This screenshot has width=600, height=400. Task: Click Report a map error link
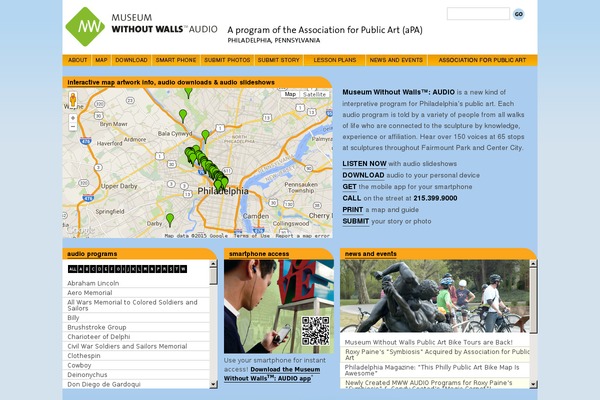(x=302, y=236)
